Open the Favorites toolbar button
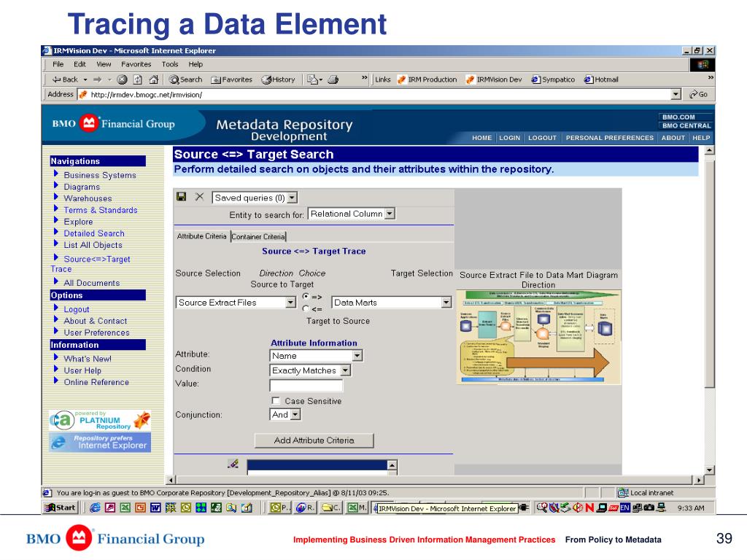This screenshot has height=560, width=747. tap(231, 79)
